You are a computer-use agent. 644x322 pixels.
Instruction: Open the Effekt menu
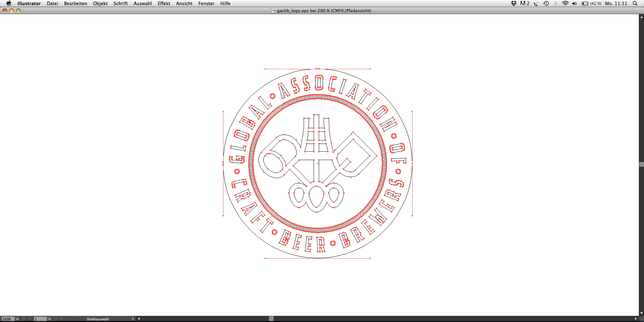pyautogui.click(x=164, y=3)
